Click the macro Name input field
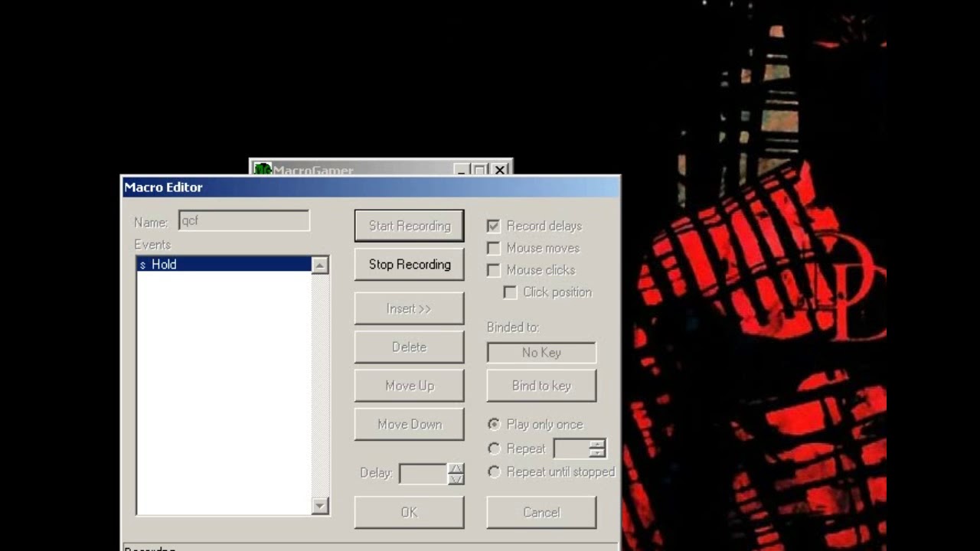Image resolution: width=980 pixels, height=551 pixels. 243,220
